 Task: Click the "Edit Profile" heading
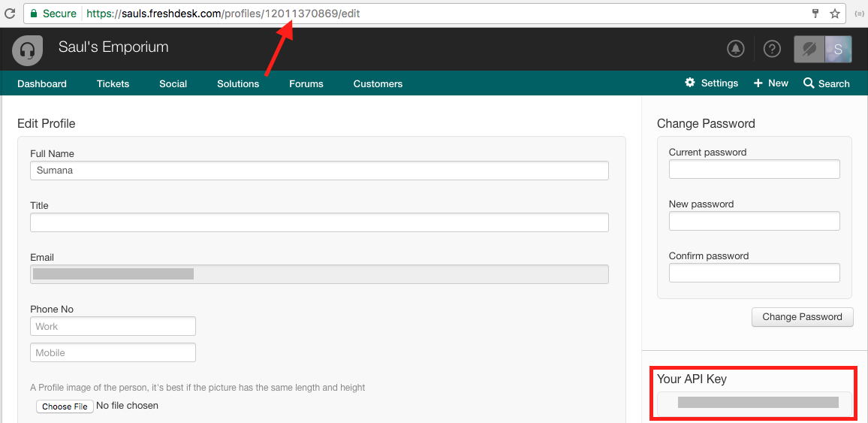(47, 123)
